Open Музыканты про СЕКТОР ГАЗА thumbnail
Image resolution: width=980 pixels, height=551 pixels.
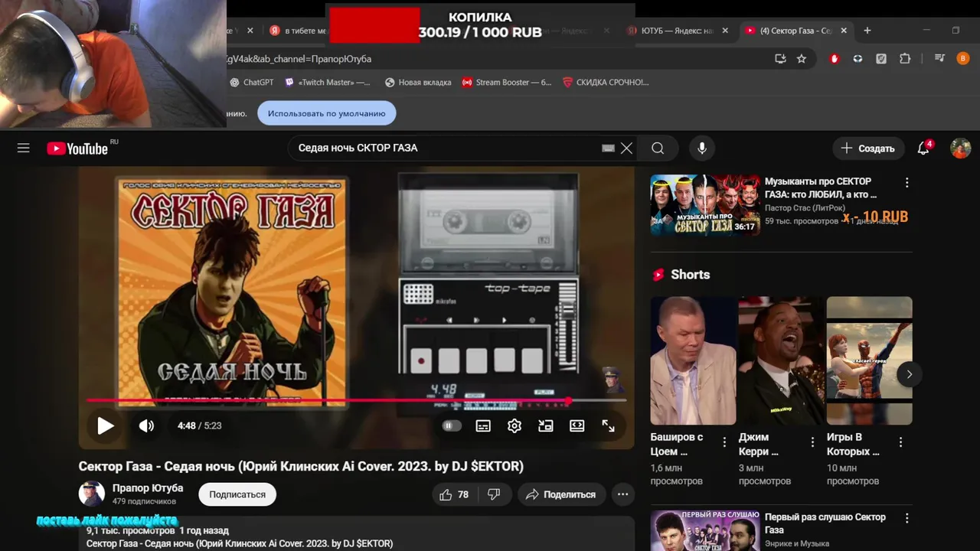705,204
